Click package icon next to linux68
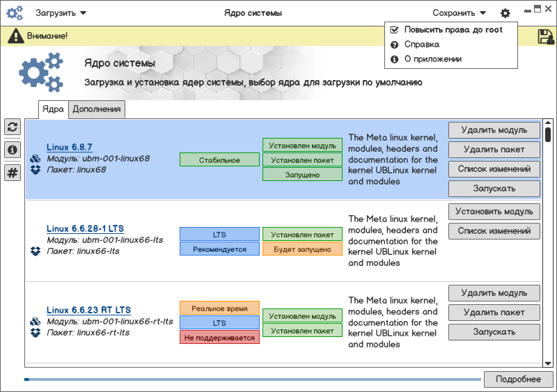 [x=36, y=170]
